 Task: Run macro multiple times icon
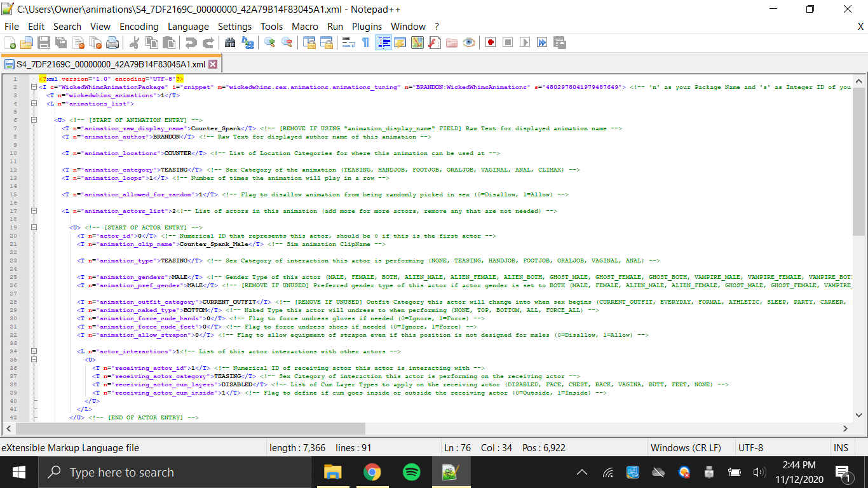click(x=541, y=43)
